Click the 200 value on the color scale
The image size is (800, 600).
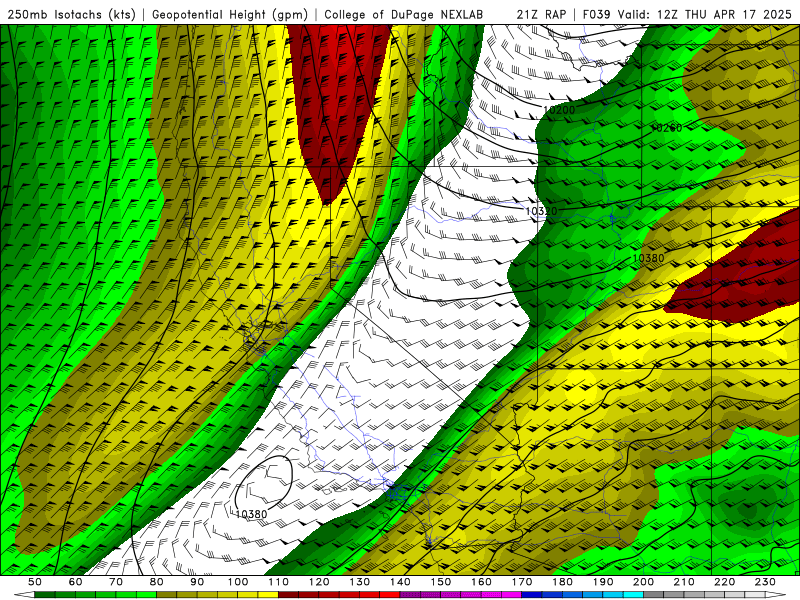tap(643, 582)
